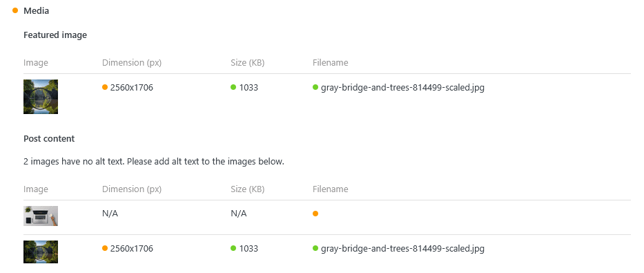Select gray-bridge filename in post content row
The height and width of the screenshot is (273, 644).
tap(402, 249)
